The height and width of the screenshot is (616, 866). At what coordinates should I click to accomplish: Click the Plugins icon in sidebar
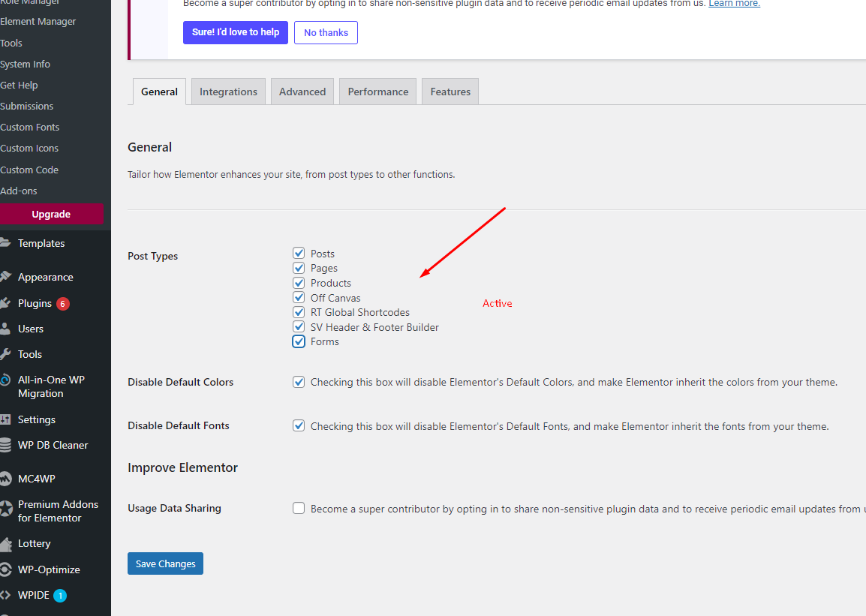tap(5, 303)
